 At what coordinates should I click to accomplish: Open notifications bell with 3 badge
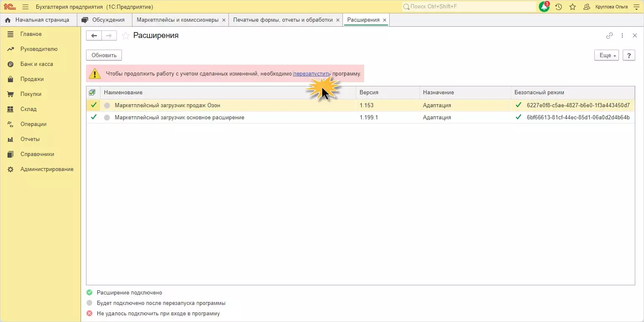[544, 7]
